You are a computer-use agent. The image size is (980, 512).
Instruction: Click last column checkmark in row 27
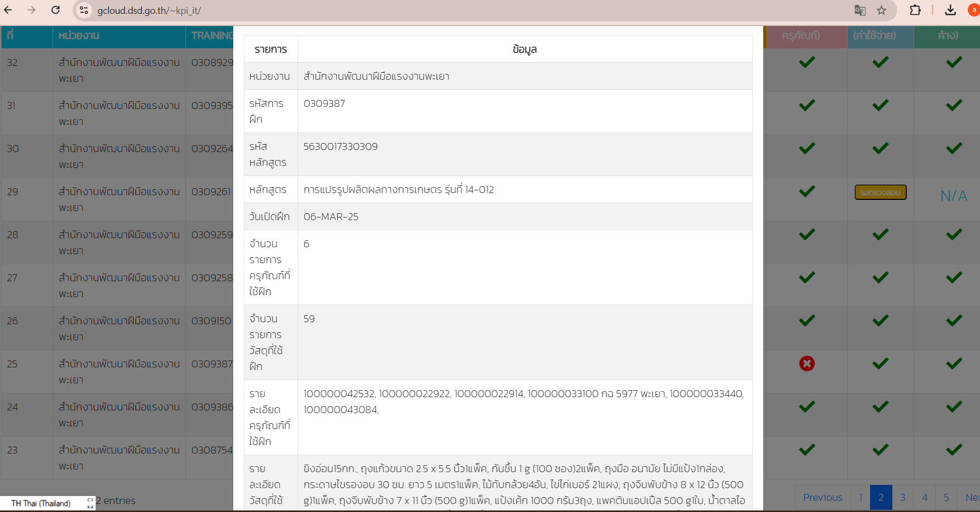pos(954,278)
